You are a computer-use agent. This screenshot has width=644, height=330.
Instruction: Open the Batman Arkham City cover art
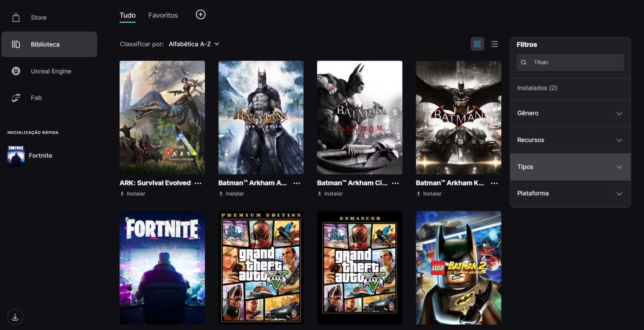point(360,117)
